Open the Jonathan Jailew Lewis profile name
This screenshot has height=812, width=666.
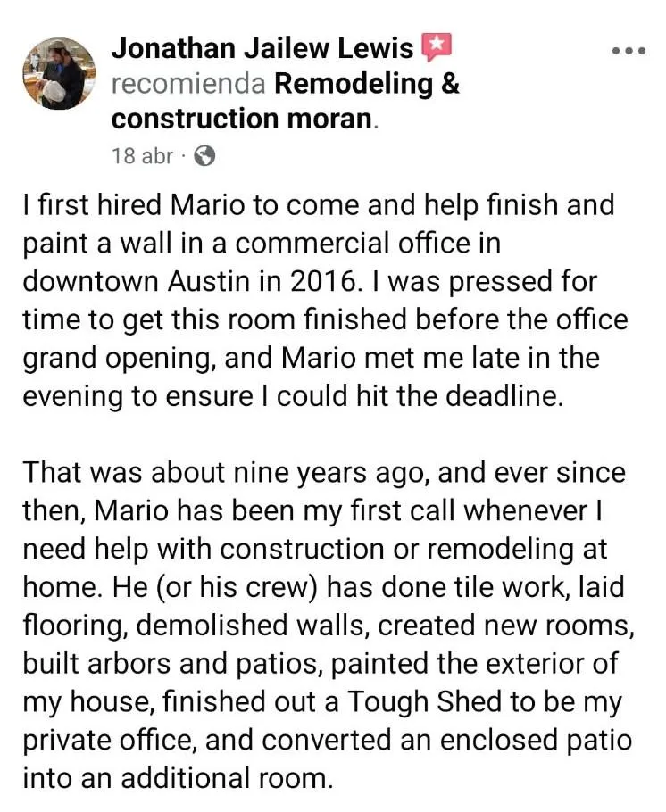pos(262,48)
